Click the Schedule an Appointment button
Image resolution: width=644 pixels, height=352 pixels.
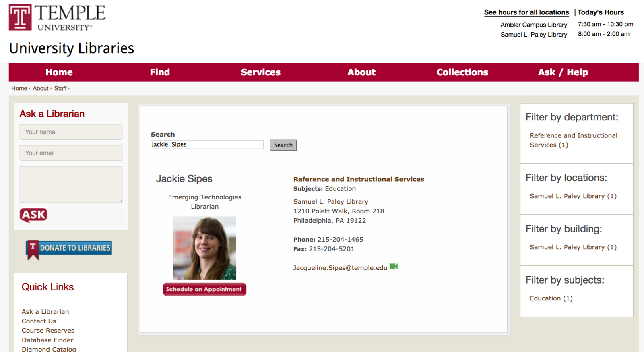[x=204, y=289]
